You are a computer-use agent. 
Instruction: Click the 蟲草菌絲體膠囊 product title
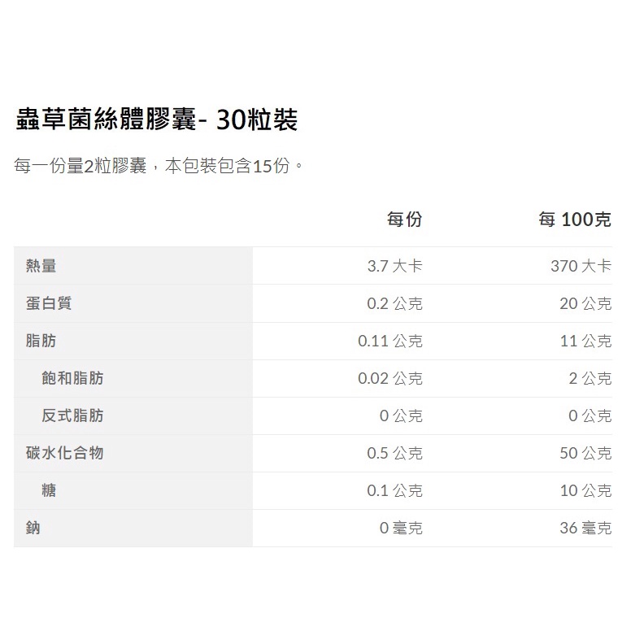pyautogui.click(x=156, y=120)
